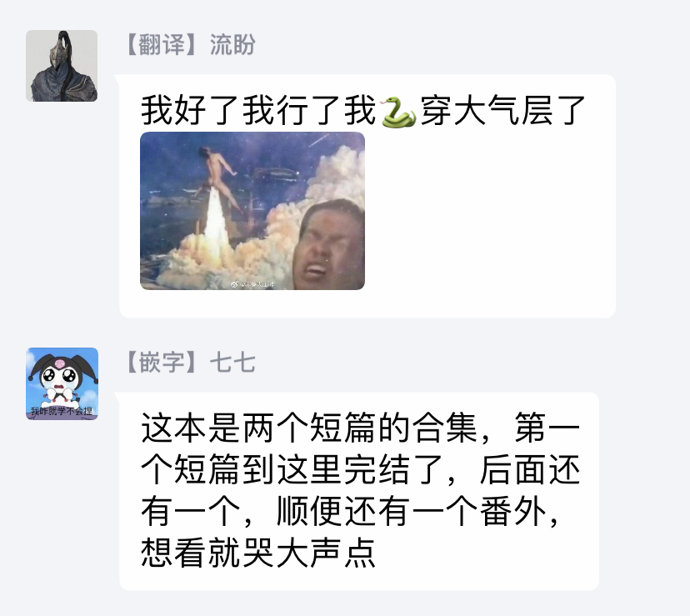Open 流盼's armored knight avatar
The height and width of the screenshot is (616, 690).
tap(62, 66)
